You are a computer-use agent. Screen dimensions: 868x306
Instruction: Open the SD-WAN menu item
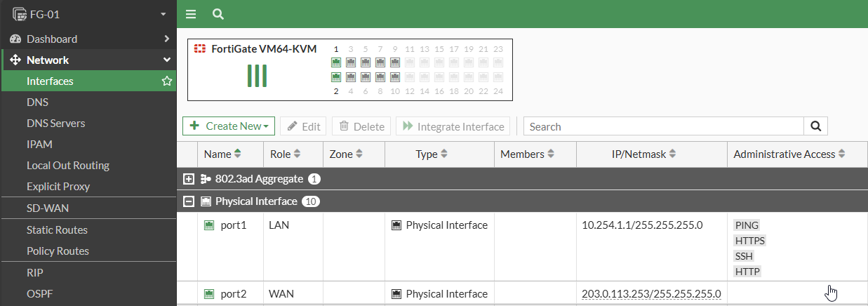click(88, 208)
